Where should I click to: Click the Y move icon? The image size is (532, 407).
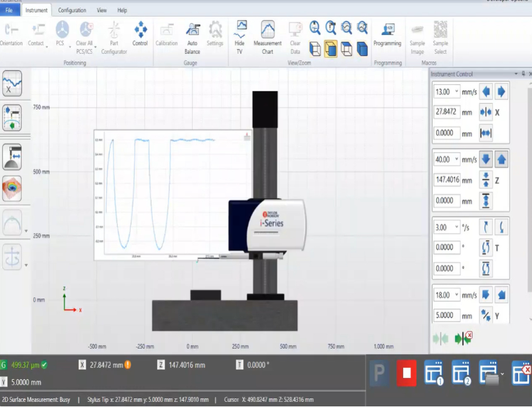click(486, 316)
